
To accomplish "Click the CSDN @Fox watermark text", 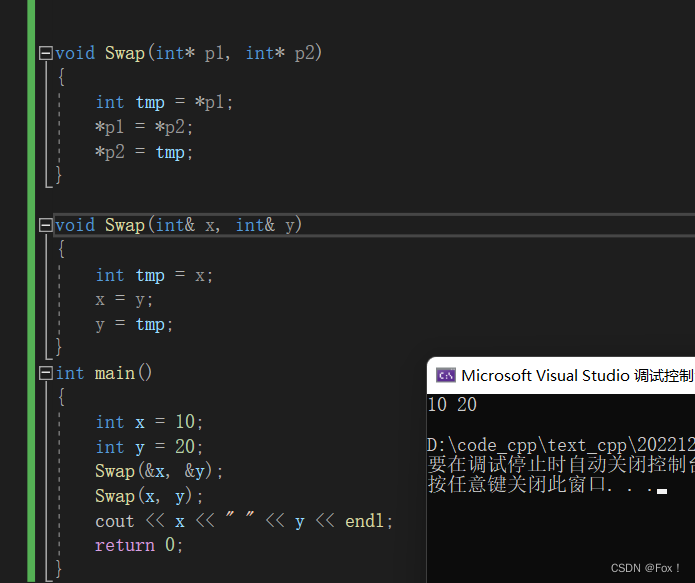I will (x=645, y=568).
